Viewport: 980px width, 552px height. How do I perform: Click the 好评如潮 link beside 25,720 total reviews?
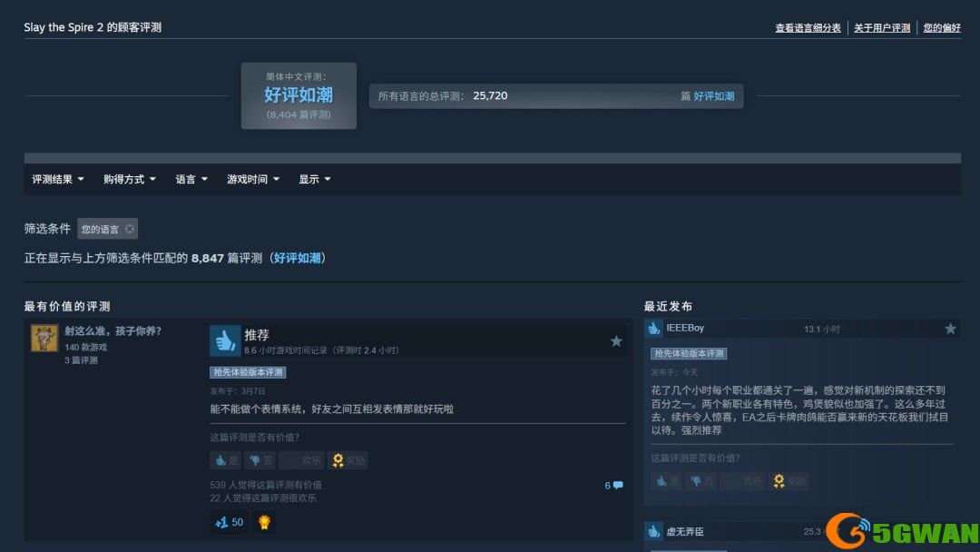(x=714, y=96)
